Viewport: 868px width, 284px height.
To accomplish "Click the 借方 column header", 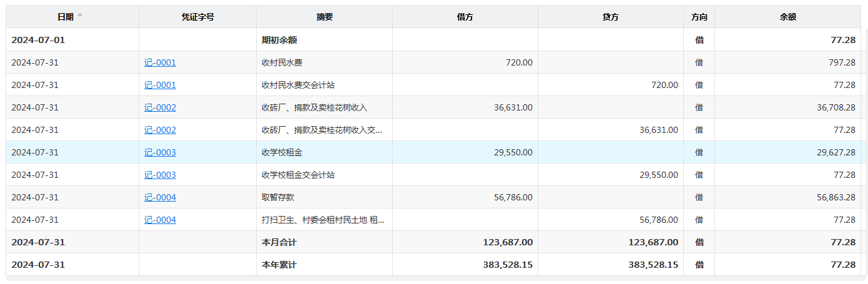I will tap(465, 17).
